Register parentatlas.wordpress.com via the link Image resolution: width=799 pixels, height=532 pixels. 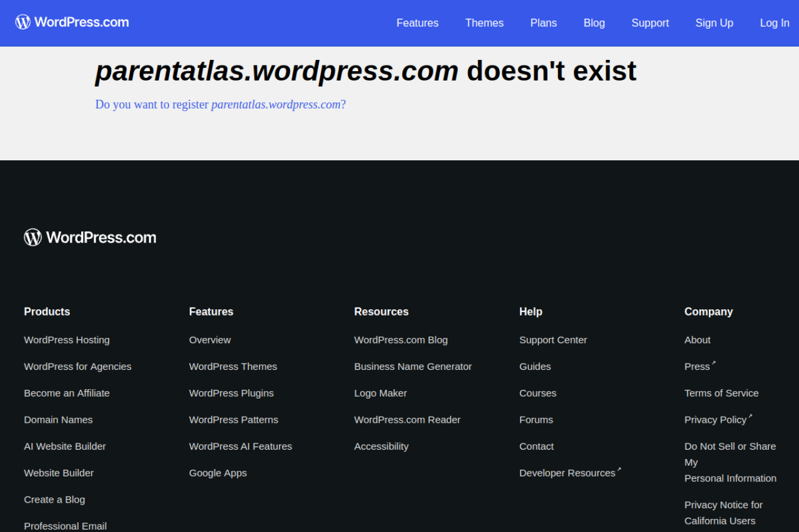pyautogui.click(x=220, y=104)
